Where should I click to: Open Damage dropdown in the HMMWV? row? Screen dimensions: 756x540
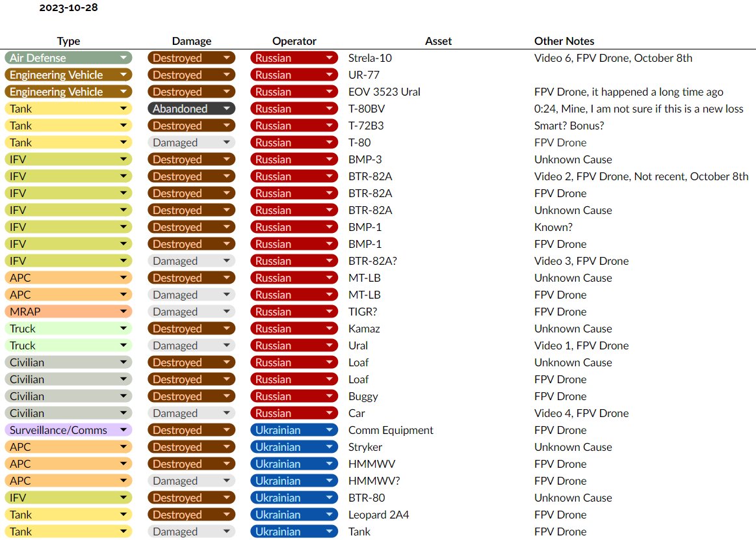click(x=191, y=481)
